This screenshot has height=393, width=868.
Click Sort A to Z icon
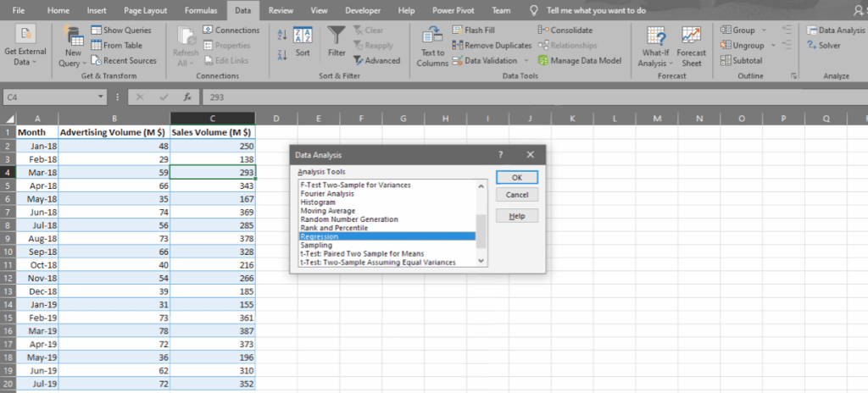click(282, 35)
